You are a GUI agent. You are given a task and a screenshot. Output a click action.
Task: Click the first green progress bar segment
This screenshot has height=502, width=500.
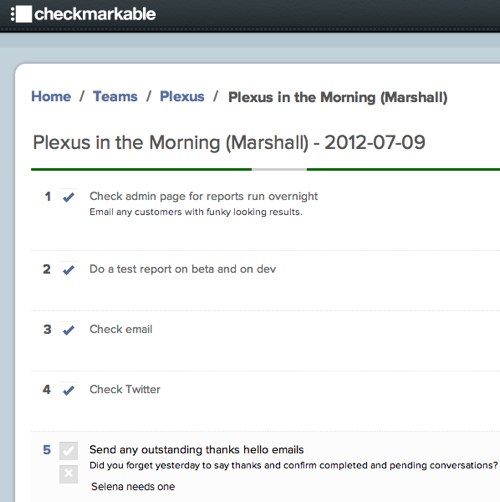pos(141,169)
